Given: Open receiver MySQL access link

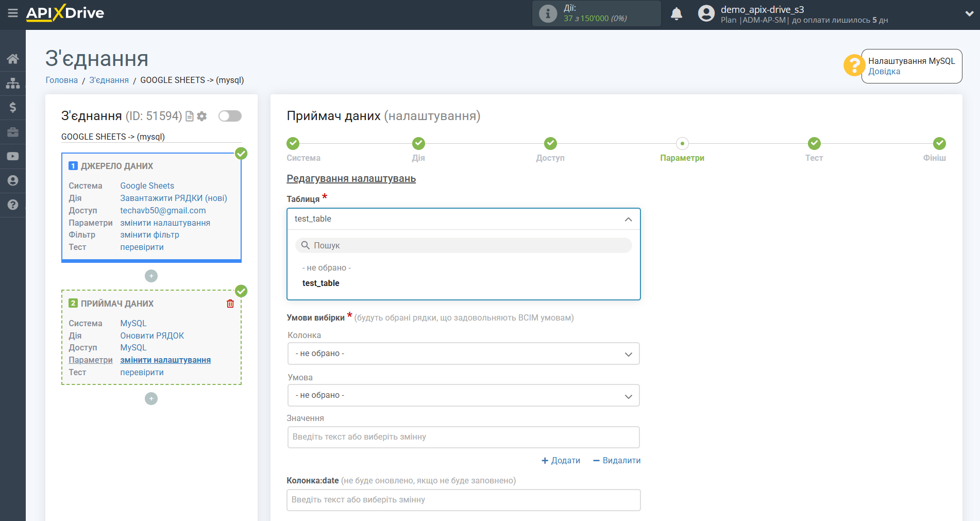Looking at the screenshot, I should (x=133, y=348).
